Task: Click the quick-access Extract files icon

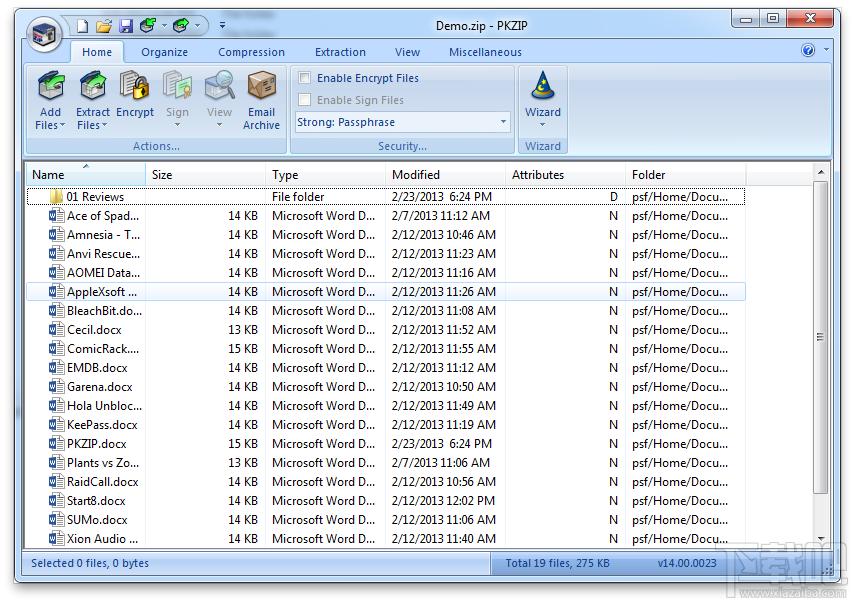Action: click(181, 25)
